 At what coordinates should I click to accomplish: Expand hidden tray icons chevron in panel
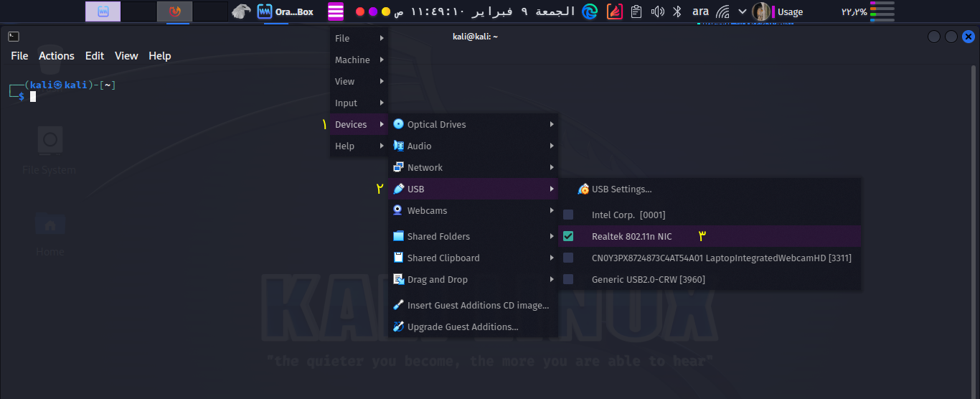[743, 11]
